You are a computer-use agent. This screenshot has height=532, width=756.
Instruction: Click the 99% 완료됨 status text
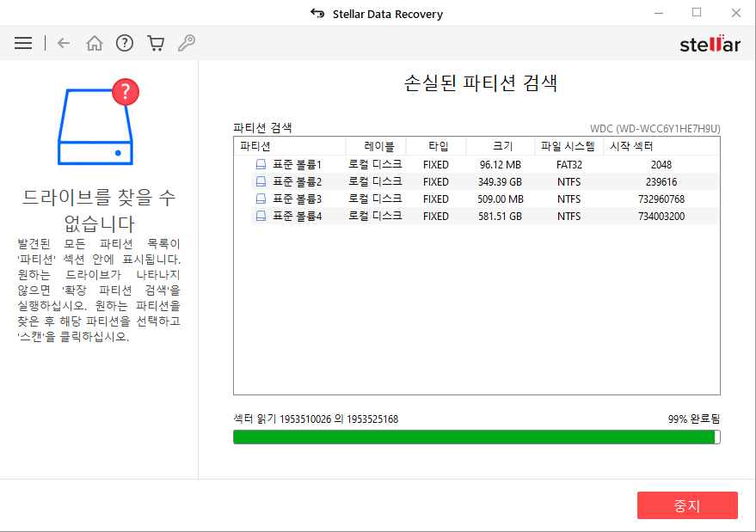[x=694, y=419]
